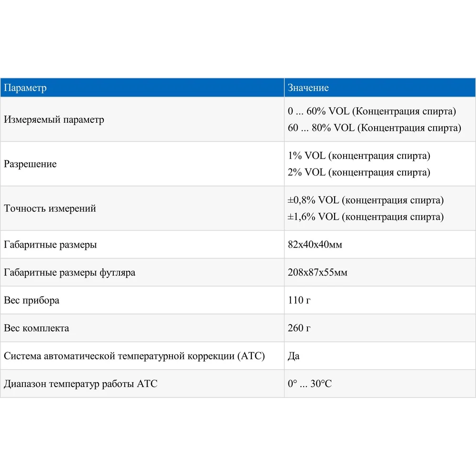This screenshot has height=476, width=476.
Task: Click the "2% VOL" resolution value
Action: [359, 172]
